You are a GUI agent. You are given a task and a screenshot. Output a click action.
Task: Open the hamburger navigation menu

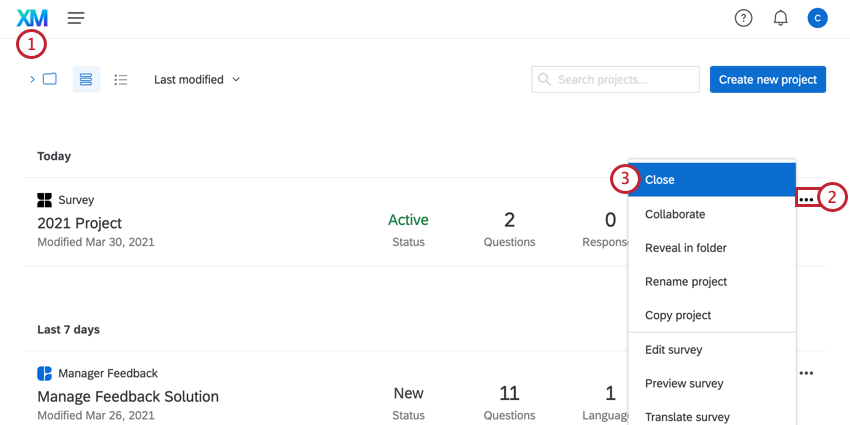pos(76,18)
